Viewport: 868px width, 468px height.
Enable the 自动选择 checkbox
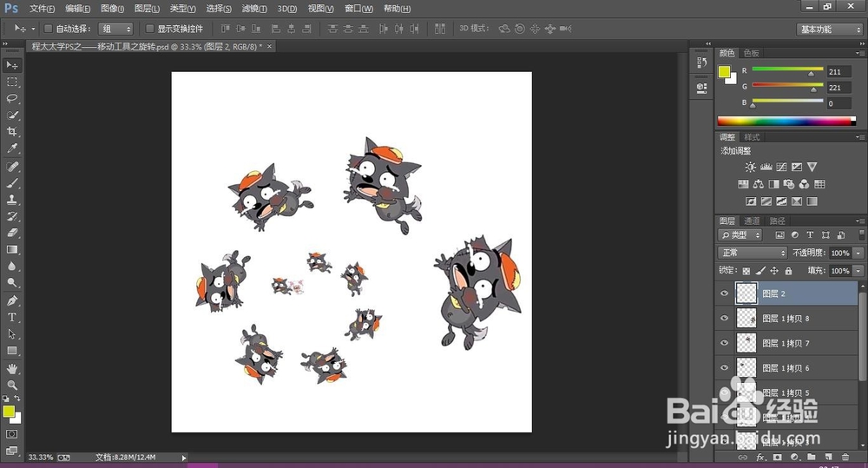point(49,29)
